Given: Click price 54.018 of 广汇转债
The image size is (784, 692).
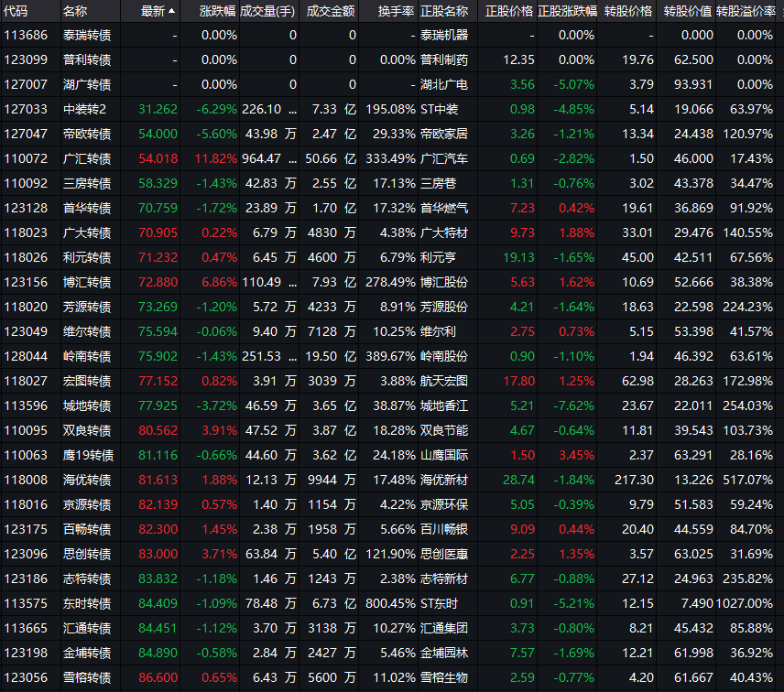Looking at the screenshot, I should click(158, 159).
